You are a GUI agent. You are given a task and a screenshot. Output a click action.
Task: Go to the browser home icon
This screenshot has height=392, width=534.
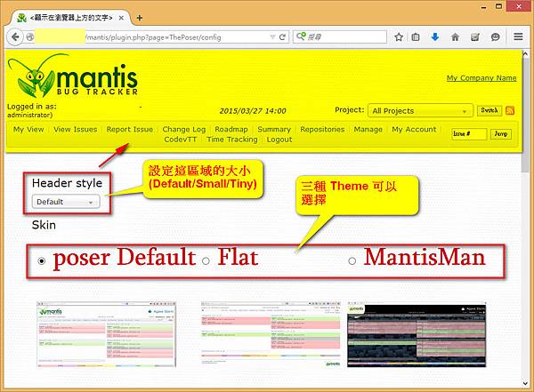456,36
